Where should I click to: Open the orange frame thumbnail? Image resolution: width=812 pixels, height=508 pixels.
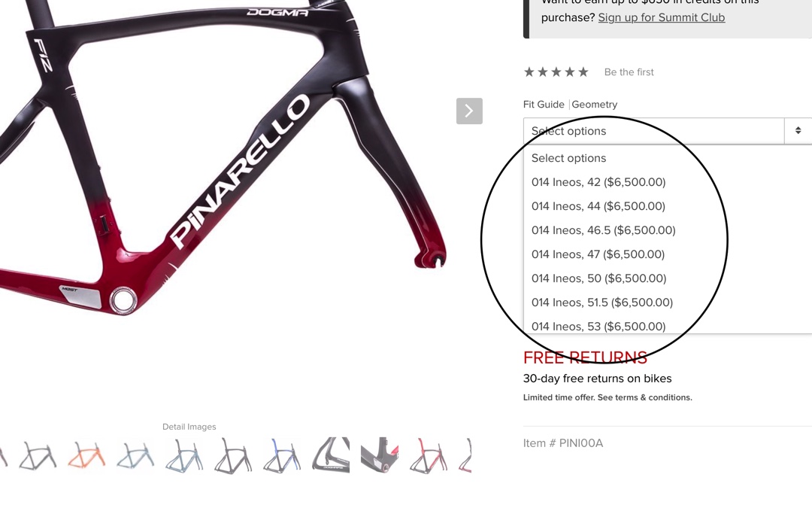[86, 455]
